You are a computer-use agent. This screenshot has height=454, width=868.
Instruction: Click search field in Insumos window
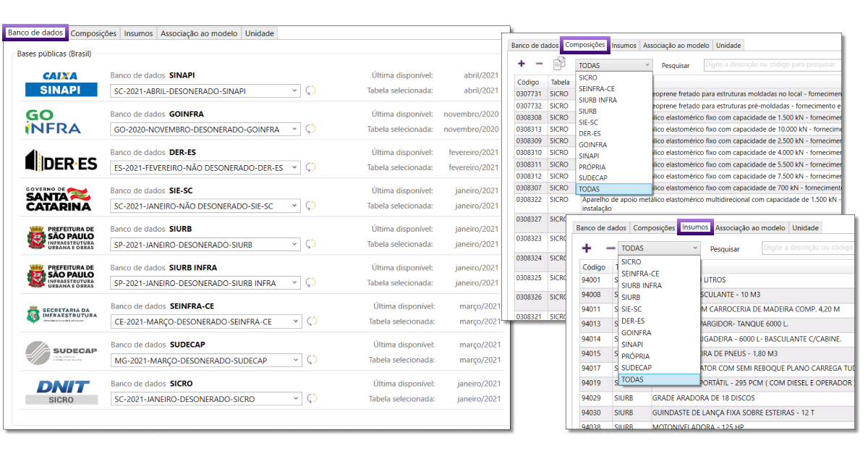(x=808, y=248)
